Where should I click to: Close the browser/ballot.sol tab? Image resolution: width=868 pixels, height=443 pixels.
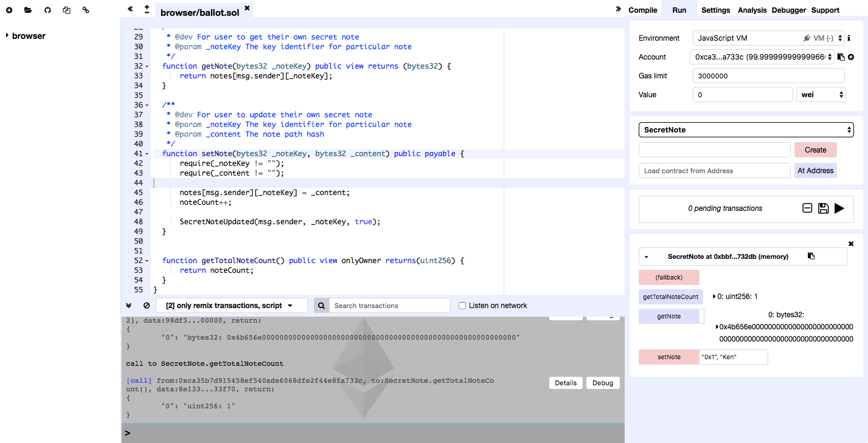(x=247, y=8)
